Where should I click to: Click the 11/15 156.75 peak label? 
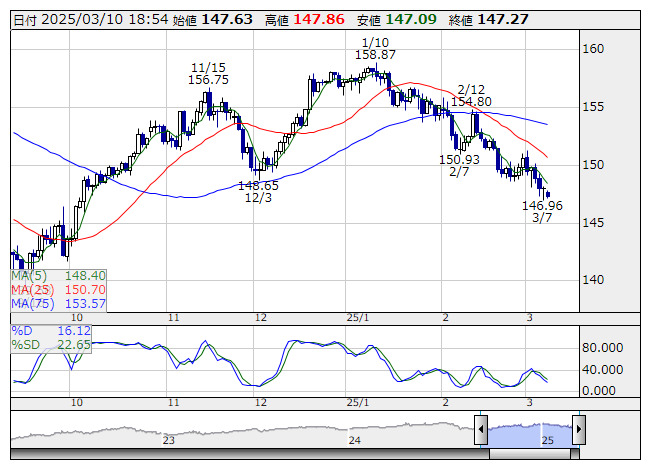coord(208,73)
